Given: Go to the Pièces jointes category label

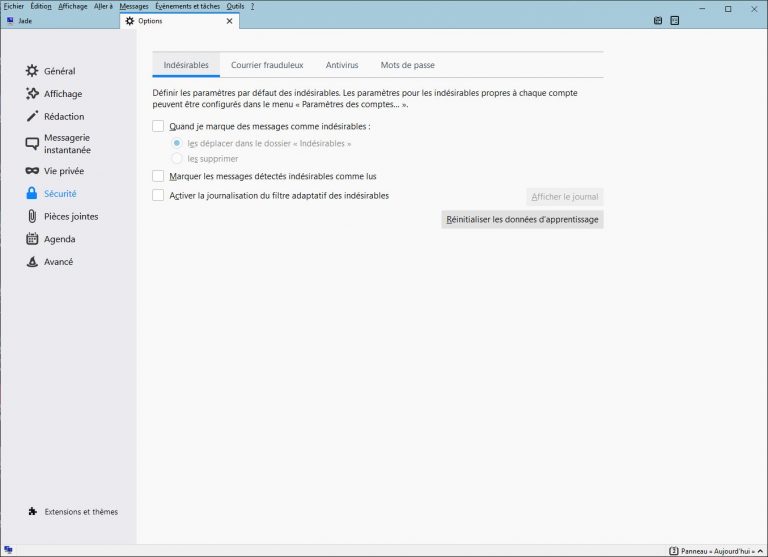Looking at the screenshot, I should [71, 217].
